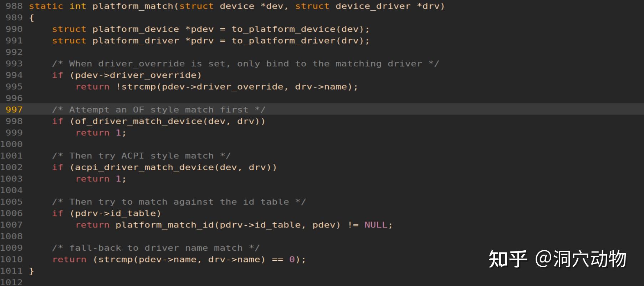
Task: Click the 'Then try ACPI style match' comment
Action: (141, 156)
